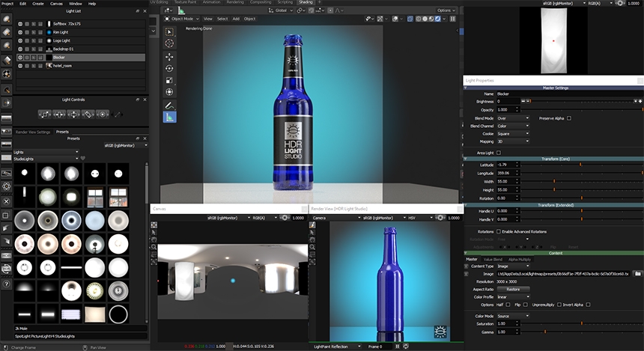This screenshot has height=351, width=644.
Task: Check Enable Advanced Rotations
Action: tap(499, 231)
